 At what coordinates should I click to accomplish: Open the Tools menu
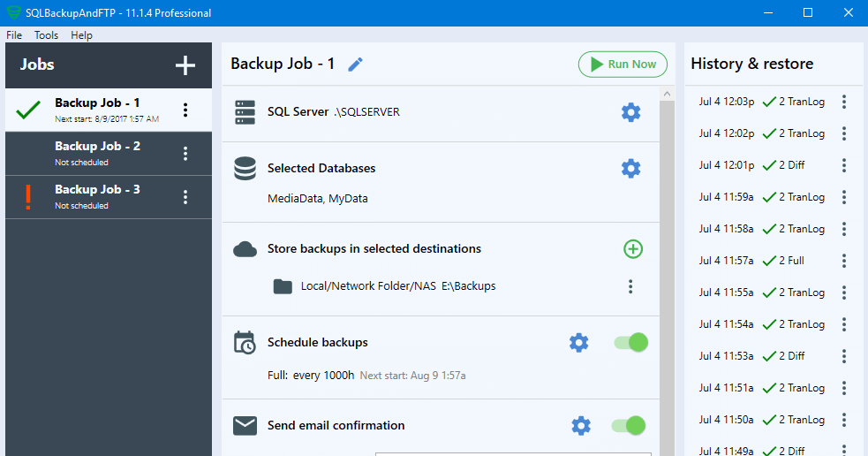click(x=46, y=34)
